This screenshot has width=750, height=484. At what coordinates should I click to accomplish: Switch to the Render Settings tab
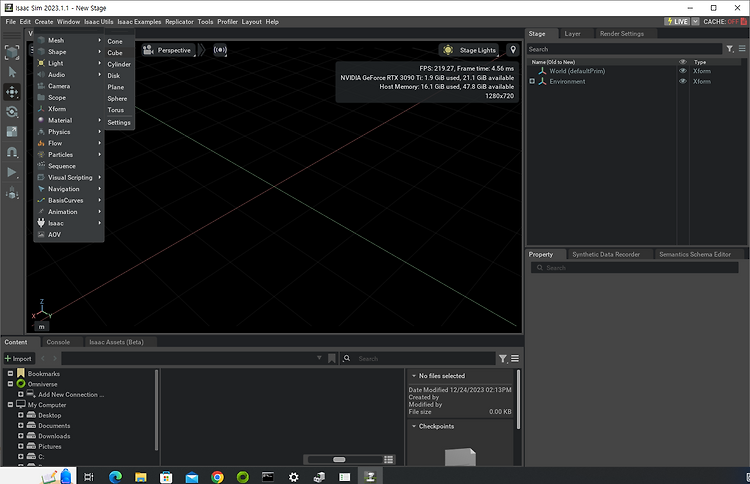point(621,33)
